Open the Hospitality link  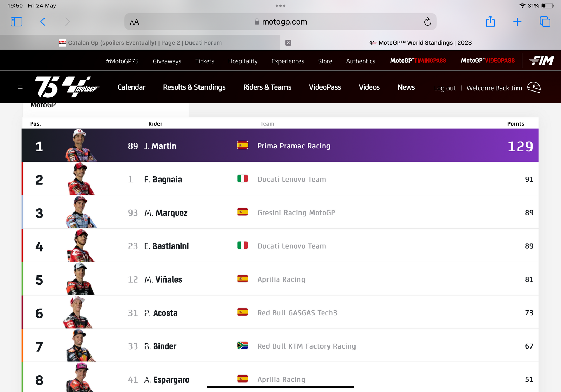243,61
